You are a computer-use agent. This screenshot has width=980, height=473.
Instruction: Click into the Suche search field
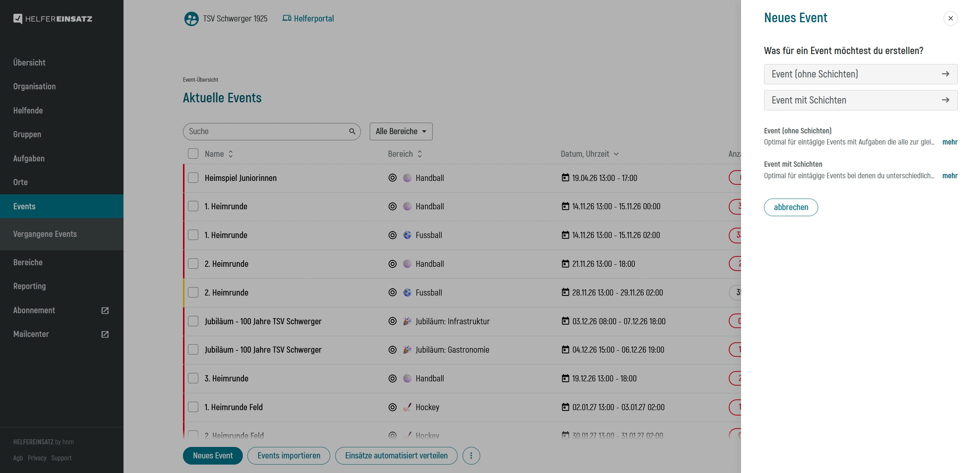[265, 131]
